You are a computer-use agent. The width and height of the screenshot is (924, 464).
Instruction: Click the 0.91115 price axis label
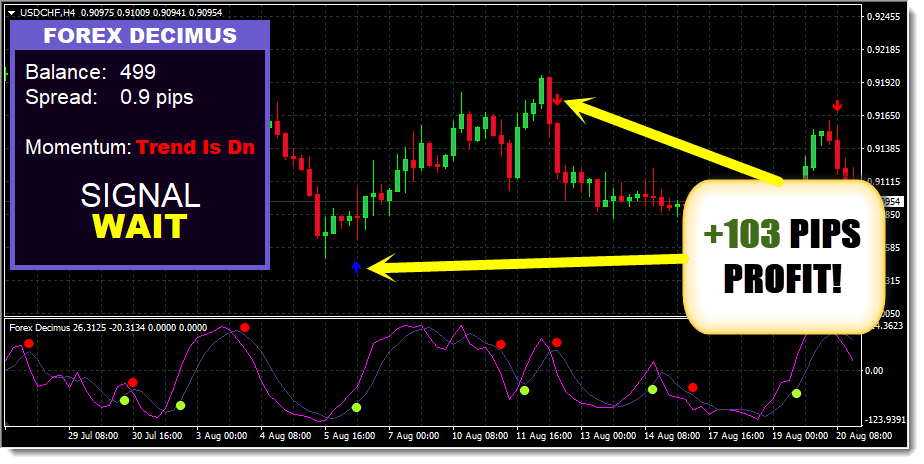point(885,182)
